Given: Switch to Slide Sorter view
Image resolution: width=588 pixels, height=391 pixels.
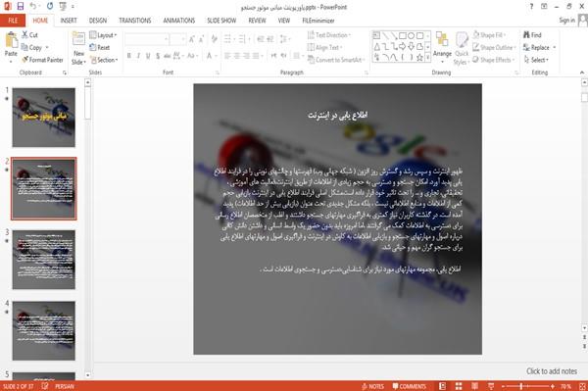Looking at the screenshot, I should 459,386.
